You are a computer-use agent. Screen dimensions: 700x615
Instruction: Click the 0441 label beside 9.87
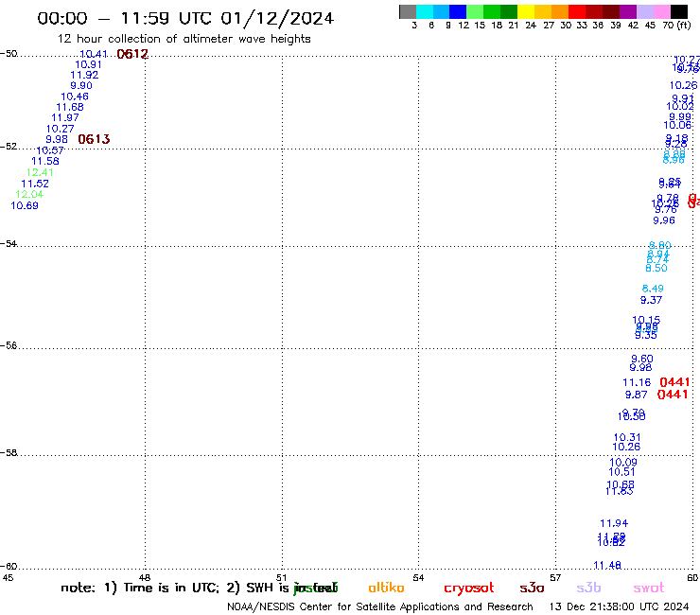pos(673,395)
